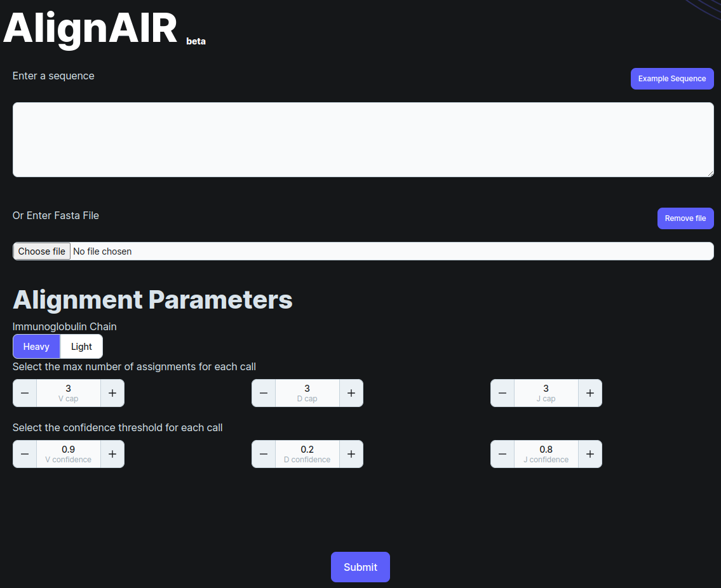Submit the alignment form
Screen dimensions: 721x588
click(x=360, y=567)
